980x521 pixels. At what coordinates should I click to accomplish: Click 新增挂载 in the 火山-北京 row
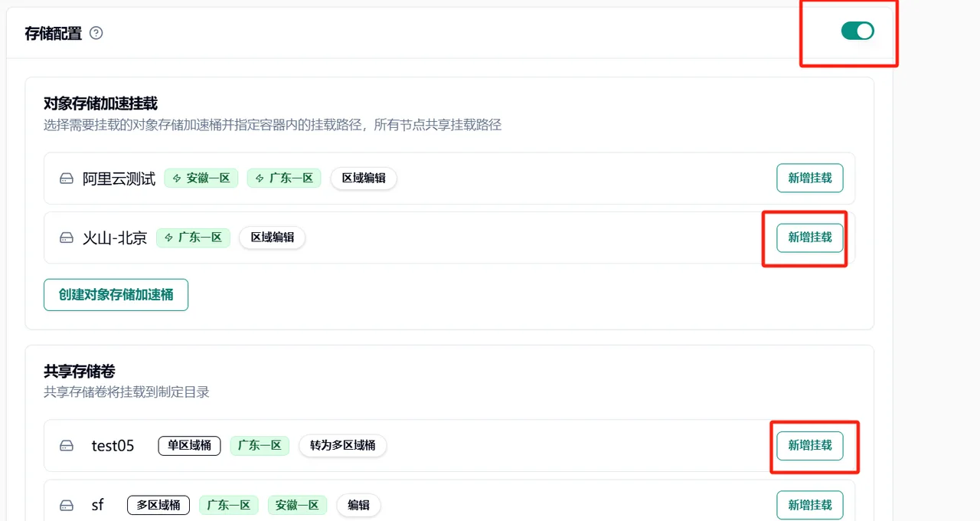pos(810,238)
